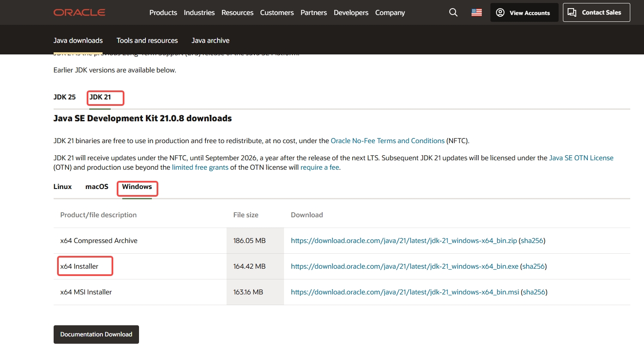Viewport: 644px width, 354px height.
Task: Click the require a fee link
Action: coord(320,167)
